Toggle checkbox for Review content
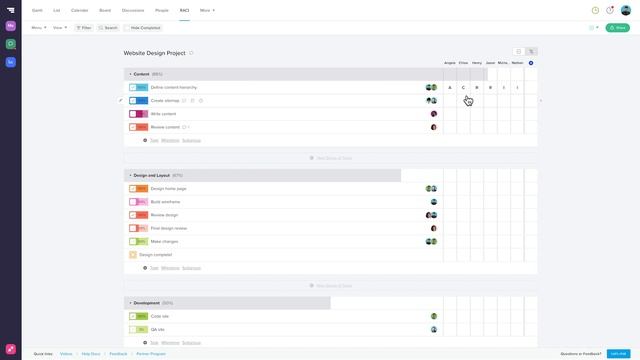The height and width of the screenshot is (360, 640). click(133, 127)
